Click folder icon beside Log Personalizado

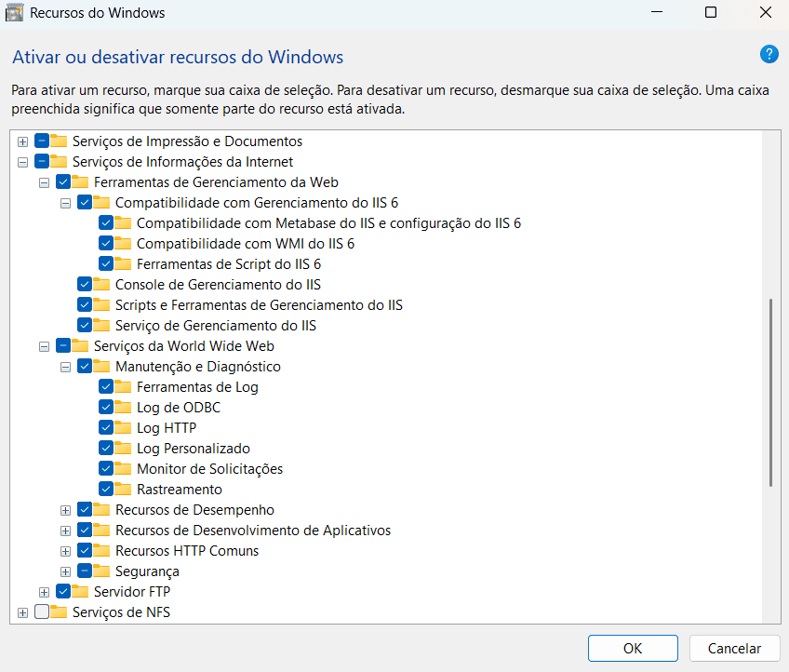click(x=123, y=448)
